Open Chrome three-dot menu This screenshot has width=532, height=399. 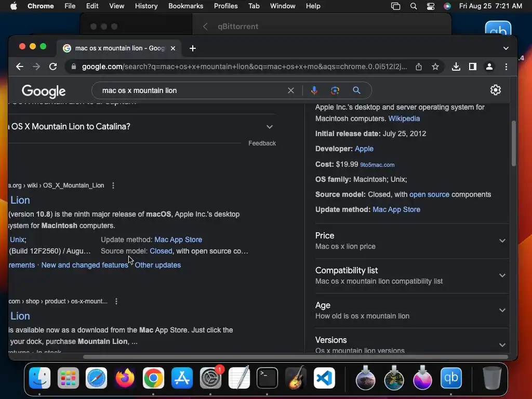point(506,66)
